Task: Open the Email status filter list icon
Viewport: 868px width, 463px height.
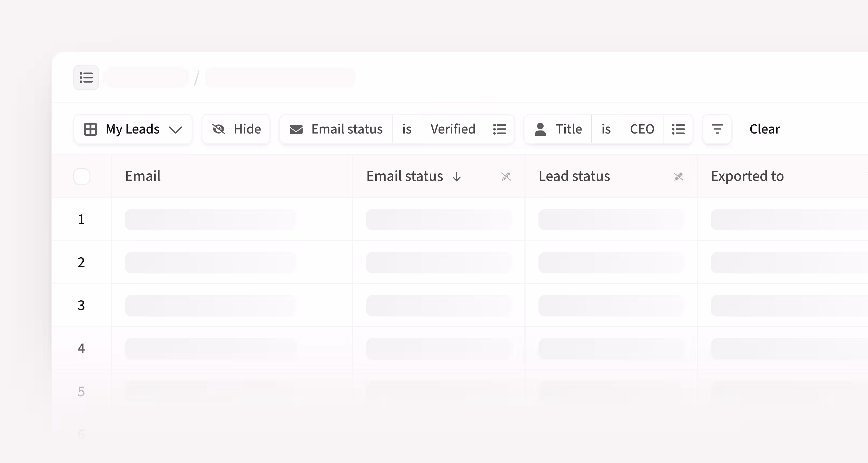Action: pos(499,129)
